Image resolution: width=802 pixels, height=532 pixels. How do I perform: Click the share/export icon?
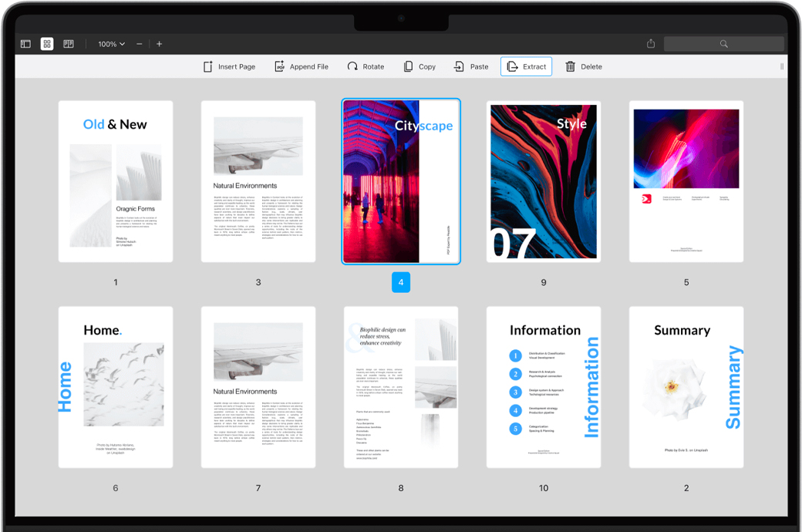coord(651,44)
